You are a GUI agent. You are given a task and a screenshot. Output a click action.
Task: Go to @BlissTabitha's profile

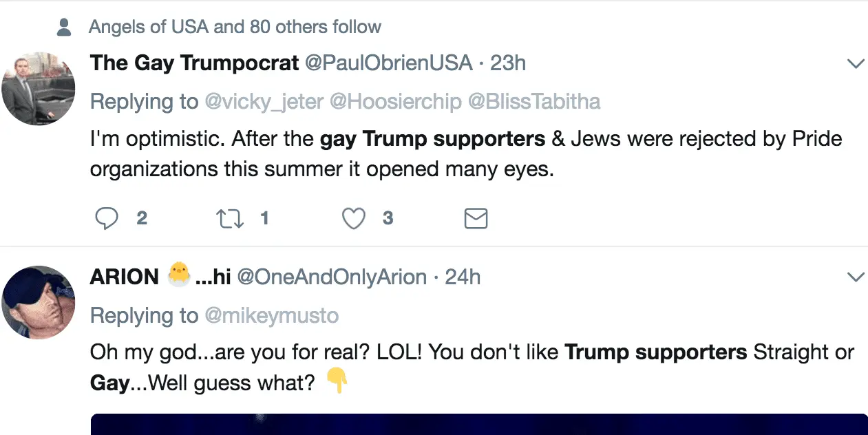pyautogui.click(x=534, y=102)
